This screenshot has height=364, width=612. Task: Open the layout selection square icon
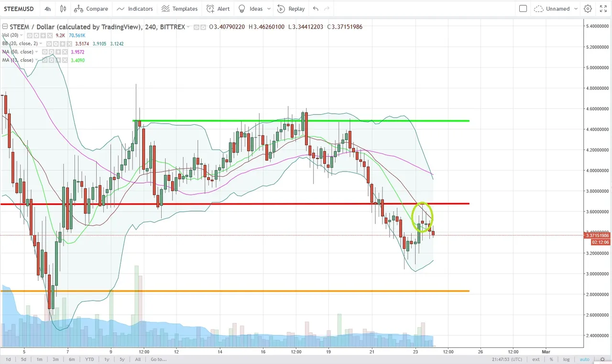[x=523, y=9]
